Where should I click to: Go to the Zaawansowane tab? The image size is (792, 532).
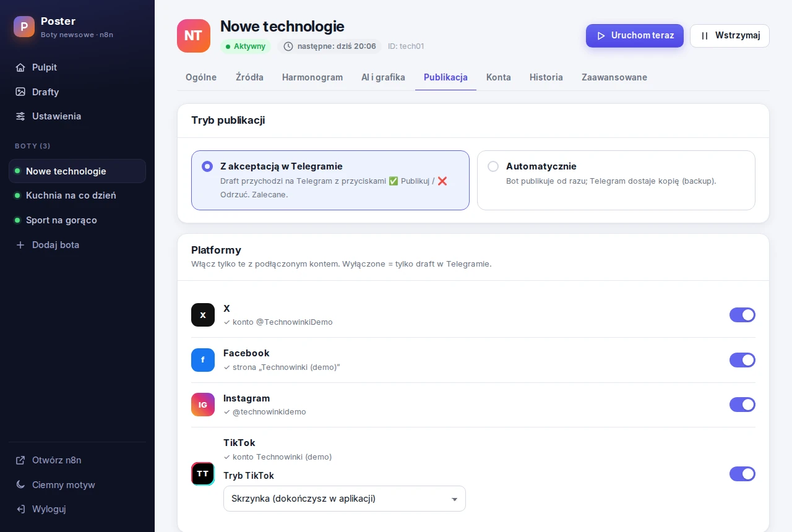pyautogui.click(x=614, y=77)
